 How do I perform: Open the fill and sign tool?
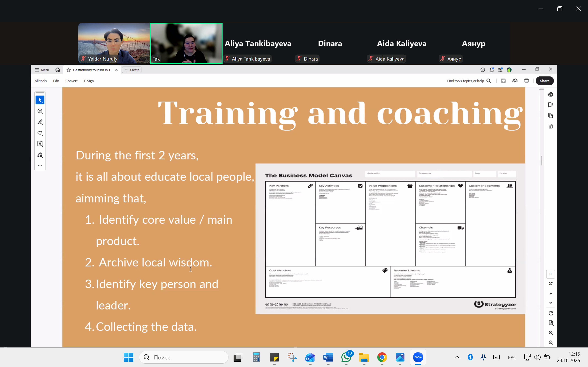40,155
